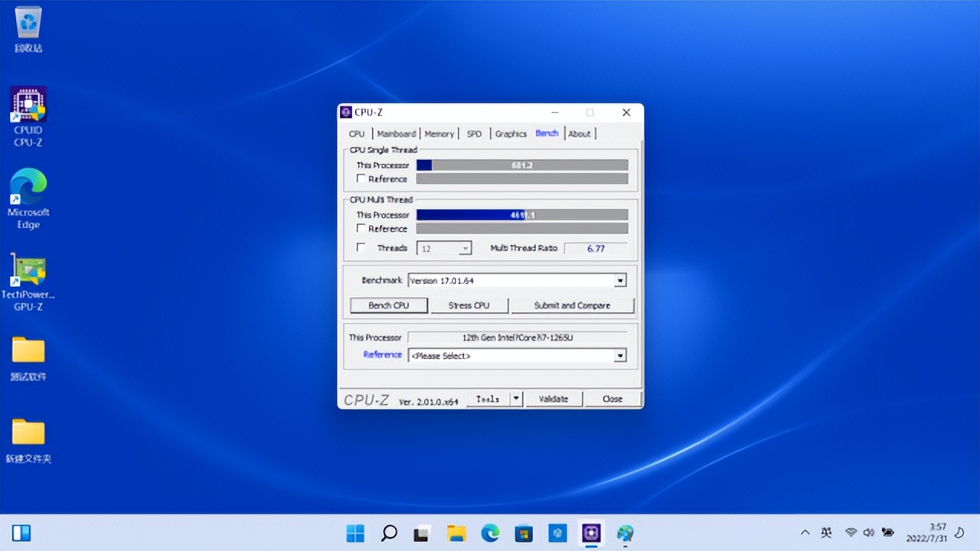This screenshot has height=551, width=980.
Task: Enable the Reference checkbox under CPU Single Thread
Action: click(361, 178)
